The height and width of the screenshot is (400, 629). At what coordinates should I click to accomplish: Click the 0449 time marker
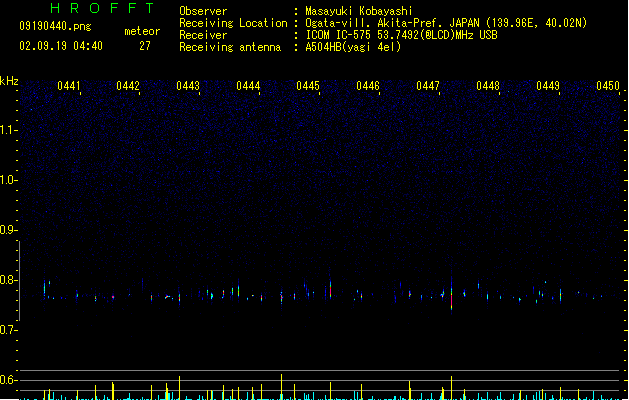(548, 86)
